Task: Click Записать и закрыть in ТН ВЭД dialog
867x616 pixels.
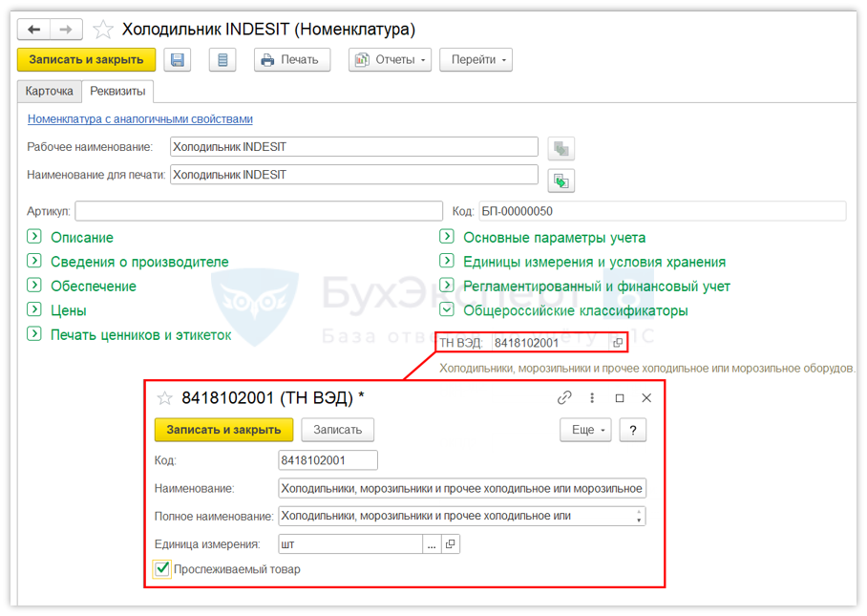Action: pyautogui.click(x=224, y=430)
